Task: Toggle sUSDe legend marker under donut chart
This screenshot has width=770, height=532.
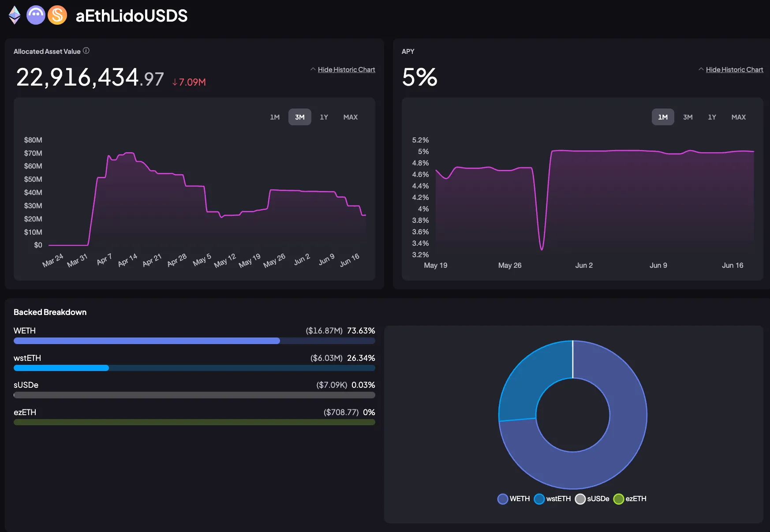Action: pyautogui.click(x=580, y=499)
